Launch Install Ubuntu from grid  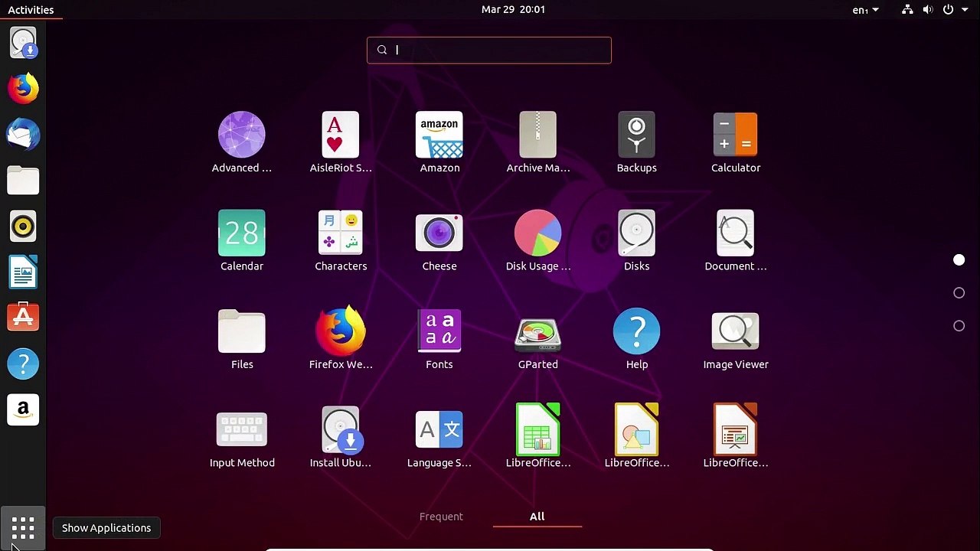point(341,438)
